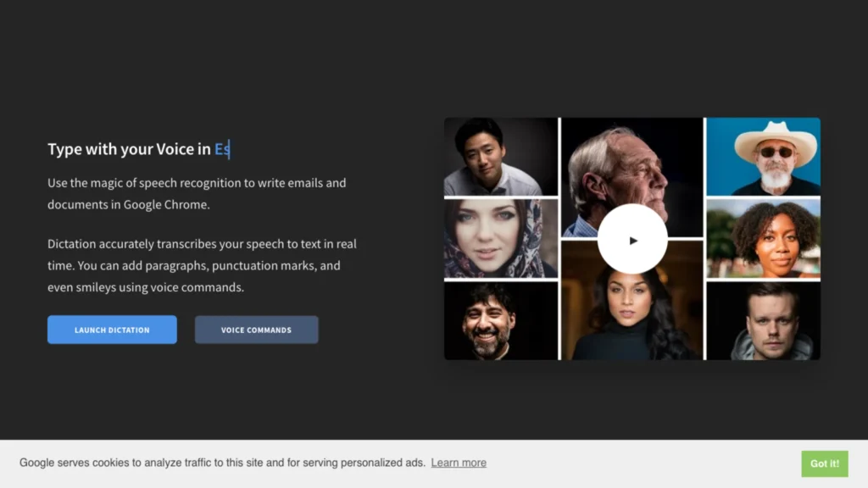Click the speech recognition description paragraph
Viewport: 868px width, 488px height.
(197, 194)
